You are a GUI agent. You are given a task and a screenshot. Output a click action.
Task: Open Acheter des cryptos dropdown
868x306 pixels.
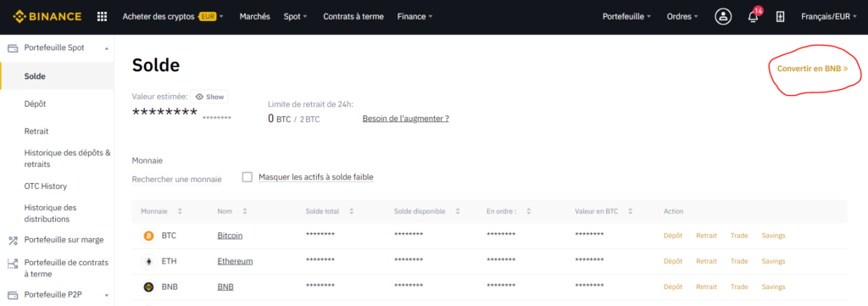[x=173, y=17]
